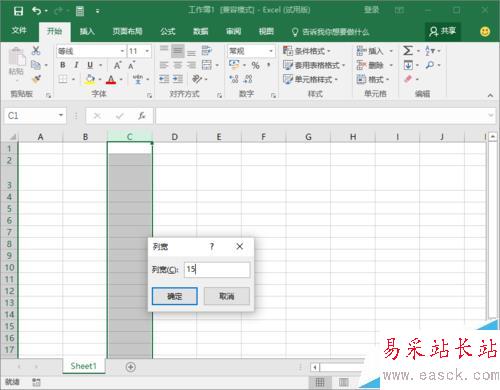The image size is (500, 390).
Task: Click the Save icon in the quick access toolbar
Action: coord(18,11)
